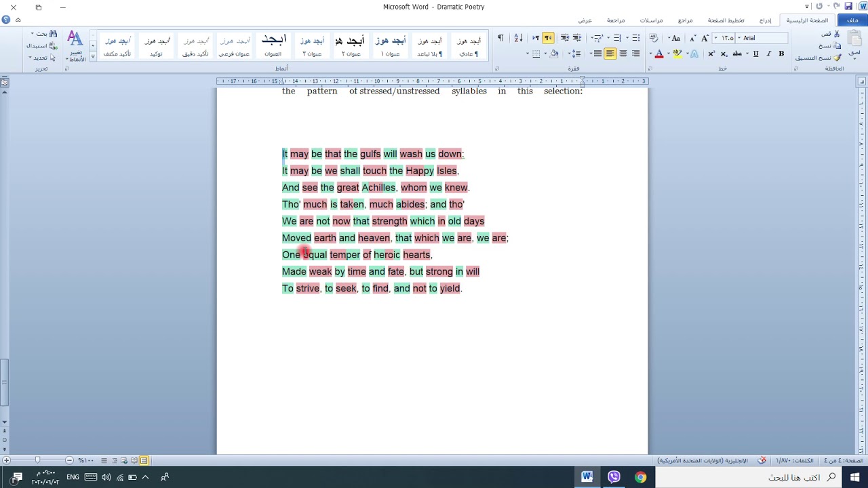This screenshot has height=488, width=868.
Task: Clear formatting with the eraser icon
Action: pyautogui.click(x=654, y=38)
